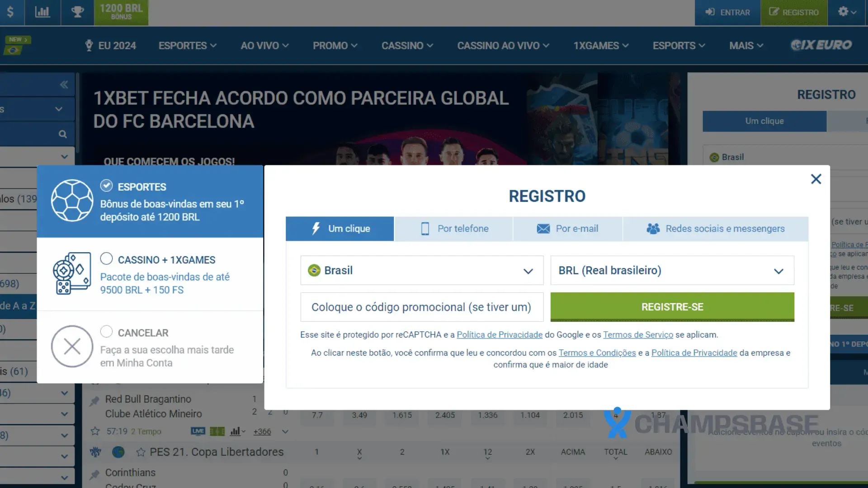Viewport: 868px width, 488px height.
Task: Switch to the Por telefone registration tab
Action: pos(453,229)
